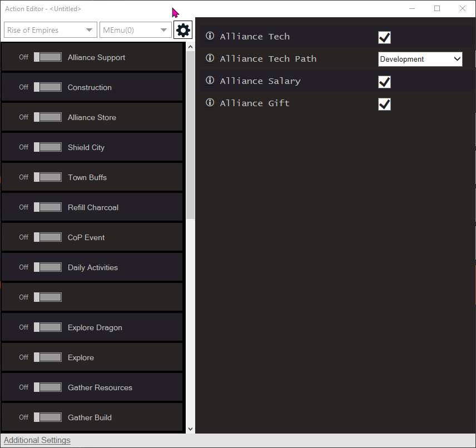Minimize the Action Editor window
476x448 pixels.
(x=412, y=8)
